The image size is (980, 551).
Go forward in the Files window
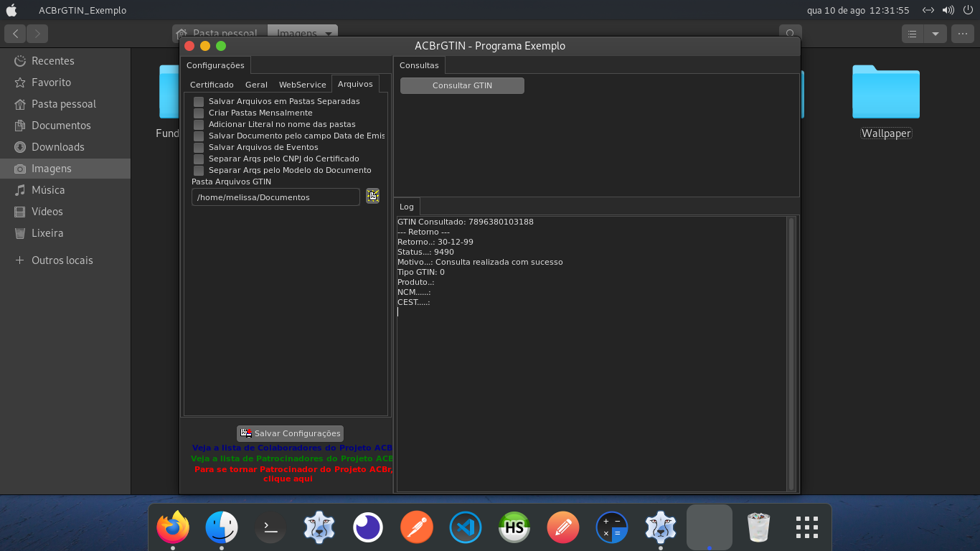[x=37, y=34]
